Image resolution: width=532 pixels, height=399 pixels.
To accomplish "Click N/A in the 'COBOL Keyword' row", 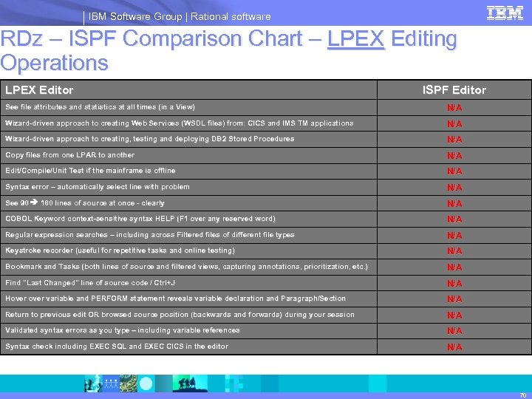I will 454,219.
